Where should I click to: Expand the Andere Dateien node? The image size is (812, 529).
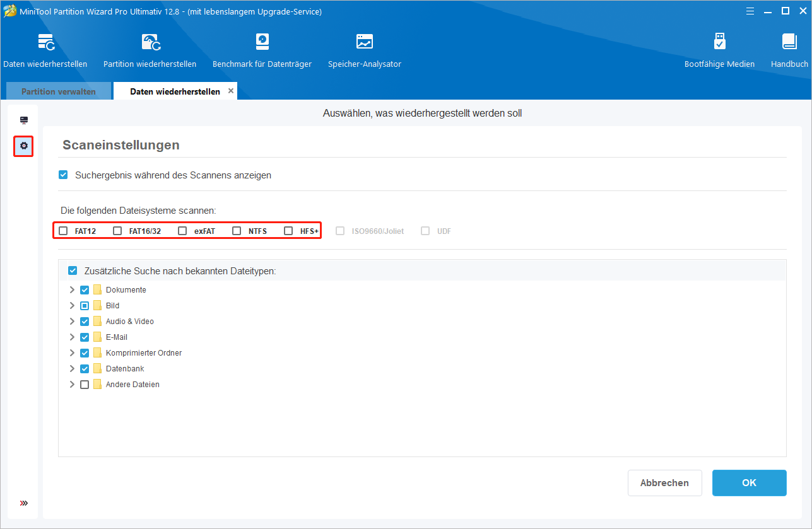[x=71, y=385]
